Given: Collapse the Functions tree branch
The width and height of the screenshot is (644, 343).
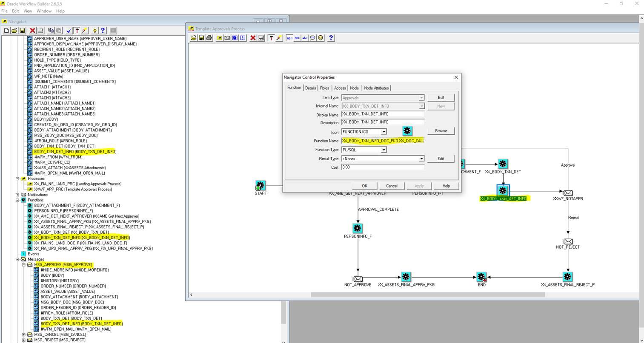Looking at the screenshot, I should point(17,200).
